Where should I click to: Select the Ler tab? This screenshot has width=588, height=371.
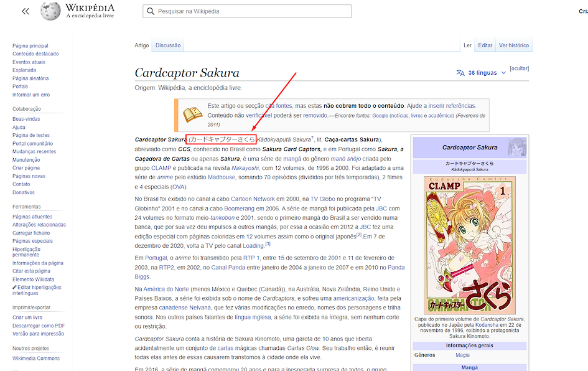point(467,45)
